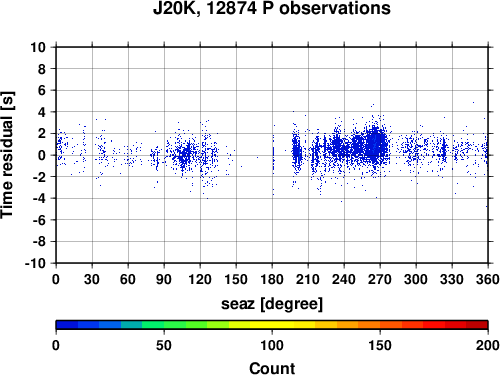The width and height of the screenshot is (500, 375).
Task: Click colorbar tick label 200
Action: coord(488,345)
